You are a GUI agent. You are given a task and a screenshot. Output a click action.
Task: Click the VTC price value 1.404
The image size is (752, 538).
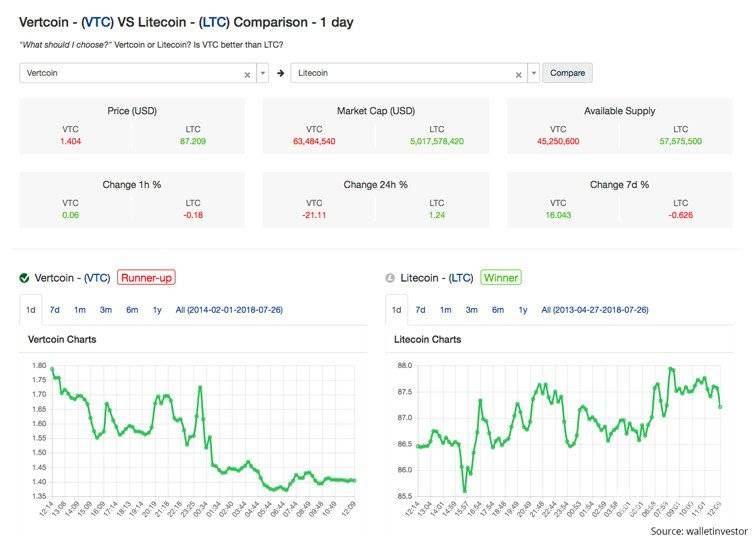70,141
